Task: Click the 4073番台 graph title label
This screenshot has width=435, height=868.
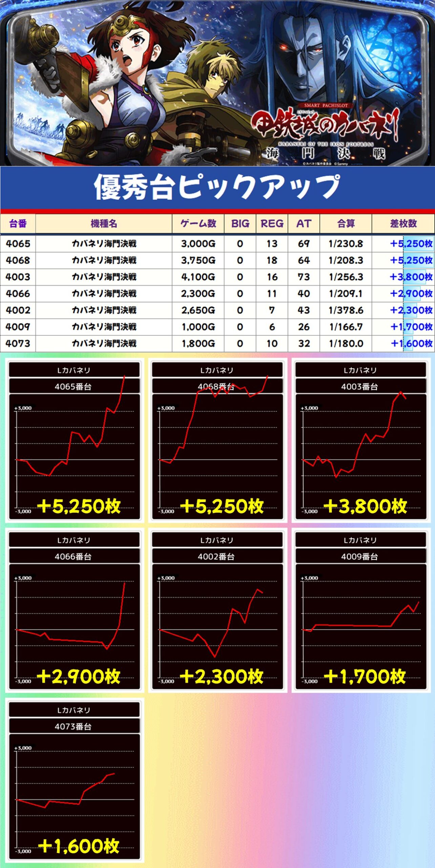Action: pos(74,726)
